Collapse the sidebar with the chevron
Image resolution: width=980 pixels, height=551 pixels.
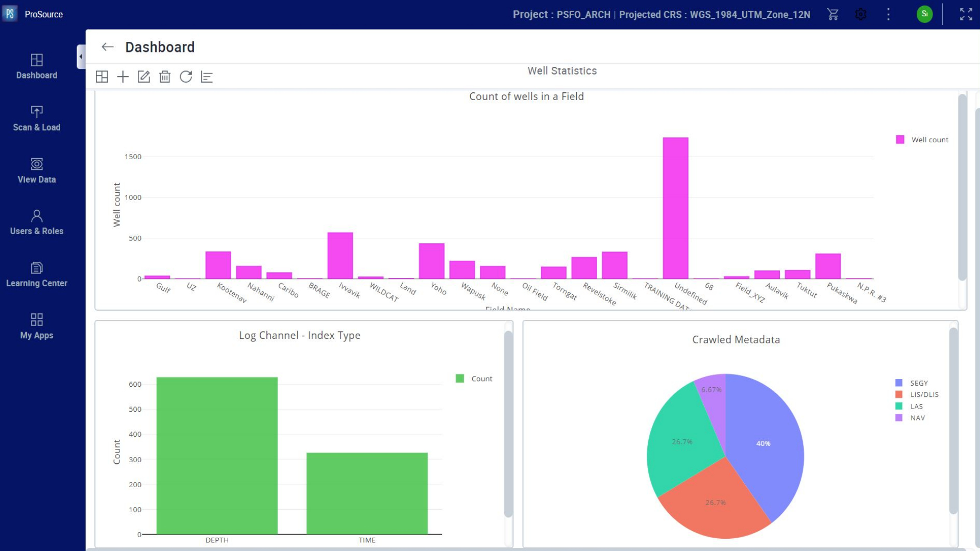(81, 56)
